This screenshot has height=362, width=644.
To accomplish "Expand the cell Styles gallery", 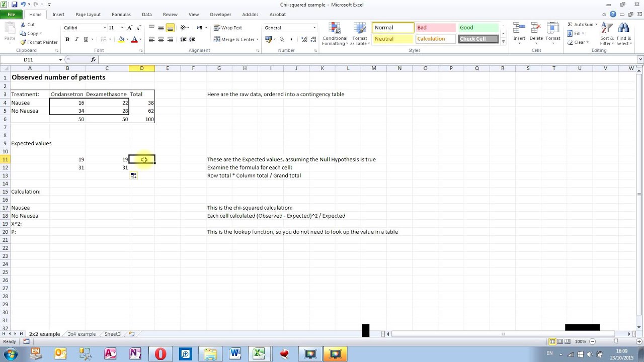I will (504, 42).
